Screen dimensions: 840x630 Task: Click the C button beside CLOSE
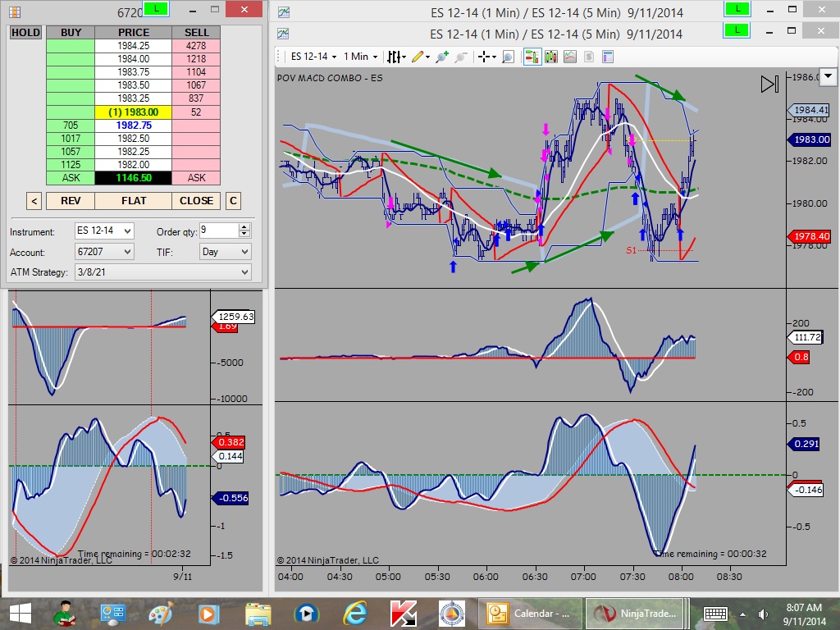pyautogui.click(x=233, y=201)
